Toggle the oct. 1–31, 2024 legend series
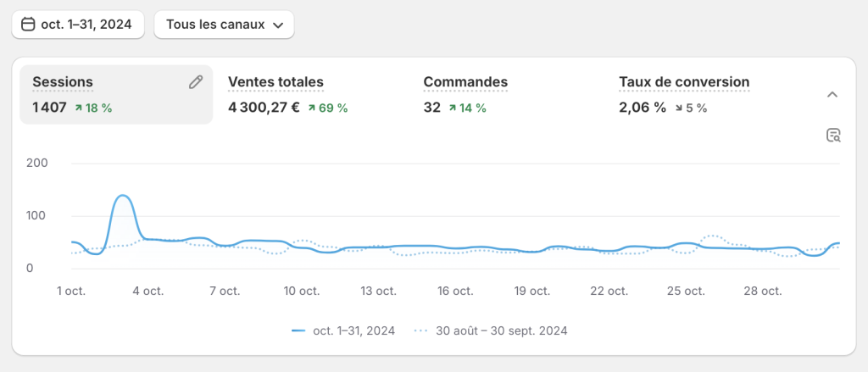The height and width of the screenshot is (372, 868). (353, 331)
